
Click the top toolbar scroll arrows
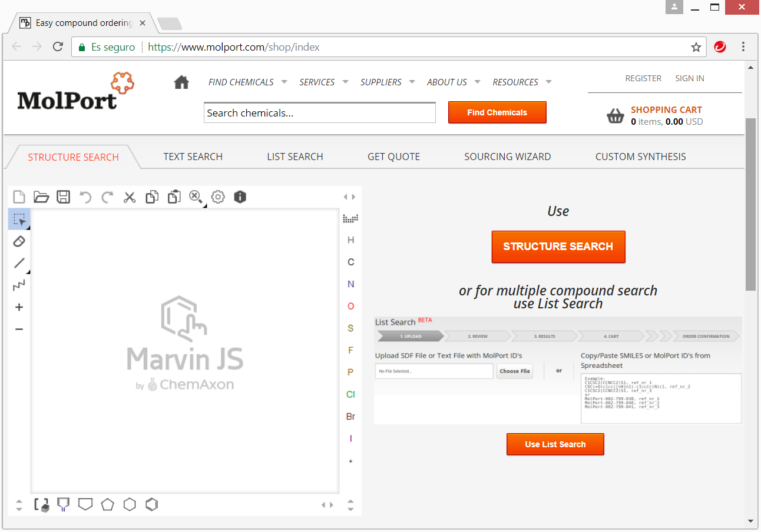point(350,197)
